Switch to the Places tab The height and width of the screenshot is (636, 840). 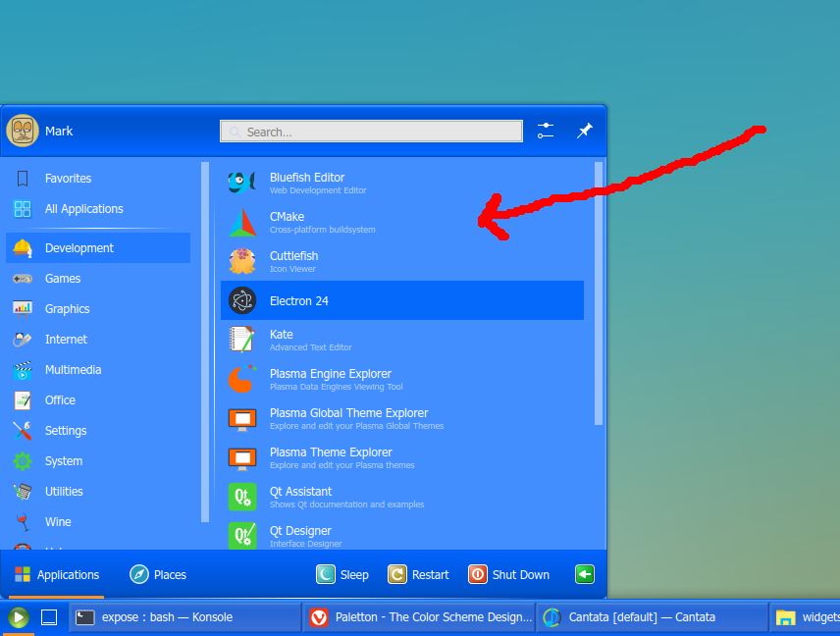(x=158, y=574)
